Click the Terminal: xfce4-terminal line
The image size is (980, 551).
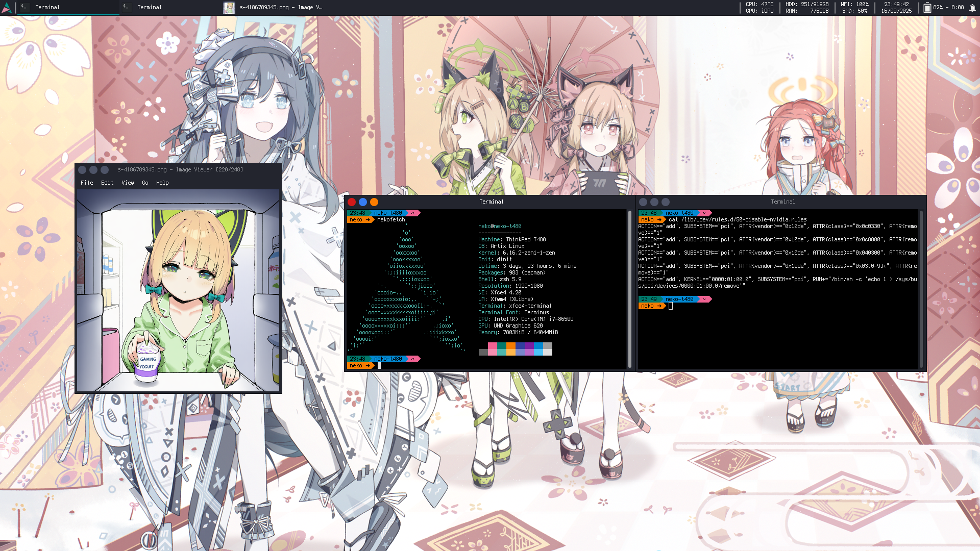click(x=515, y=306)
